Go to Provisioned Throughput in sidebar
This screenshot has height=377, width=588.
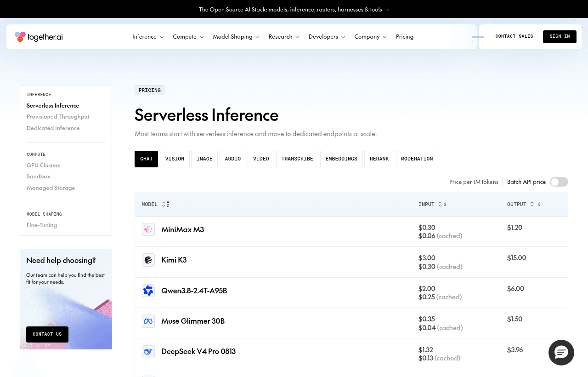pyautogui.click(x=58, y=117)
